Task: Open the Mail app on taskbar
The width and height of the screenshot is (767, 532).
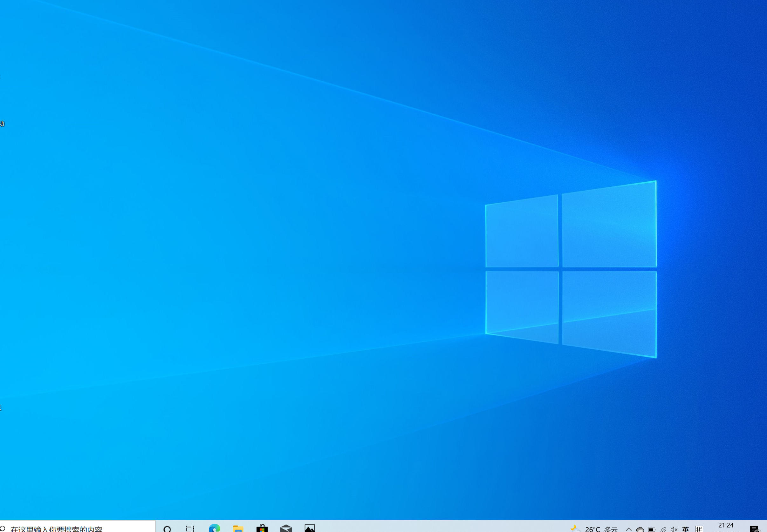Action: tap(286, 528)
